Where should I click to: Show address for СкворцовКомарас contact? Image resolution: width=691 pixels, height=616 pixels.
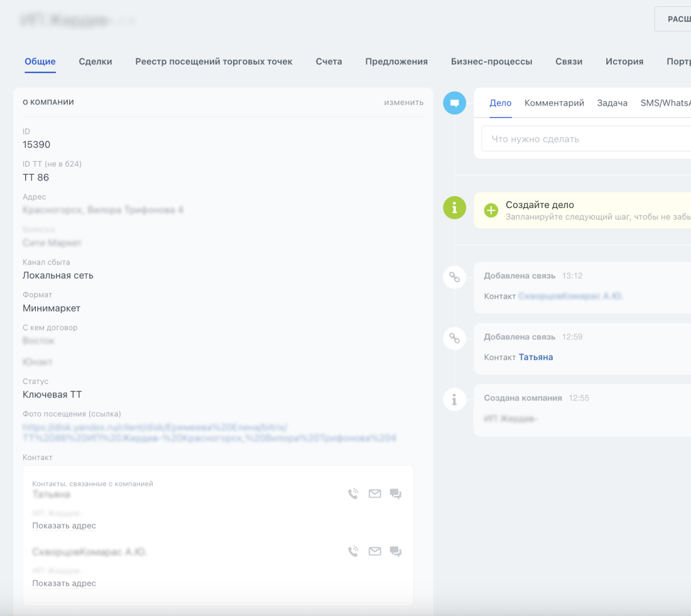[x=64, y=583]
